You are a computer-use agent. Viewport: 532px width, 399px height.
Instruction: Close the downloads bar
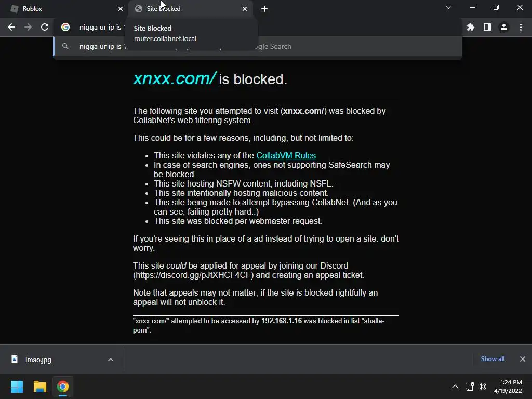523,359
